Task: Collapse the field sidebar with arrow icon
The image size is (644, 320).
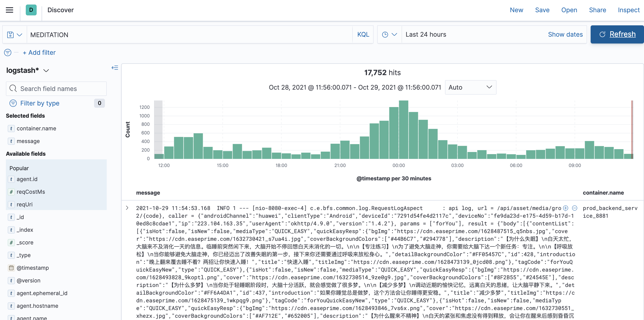Action: [115, 68]
